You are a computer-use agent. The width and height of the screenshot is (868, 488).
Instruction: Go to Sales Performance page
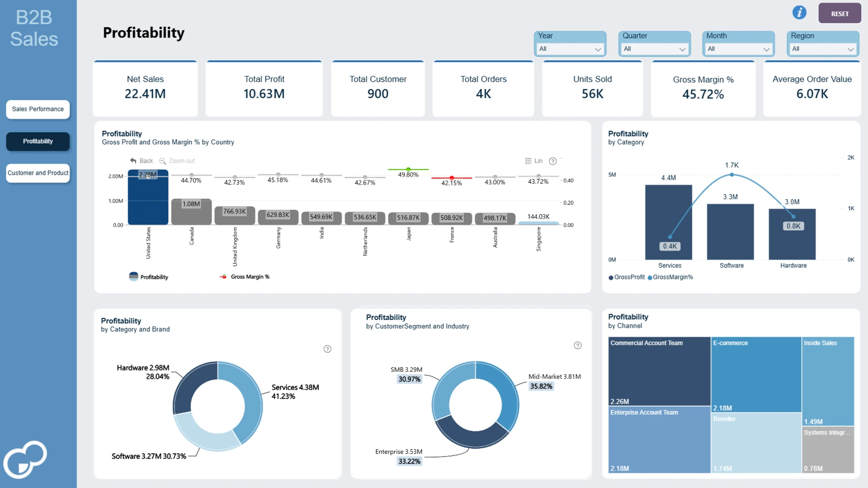pos(38,109)
